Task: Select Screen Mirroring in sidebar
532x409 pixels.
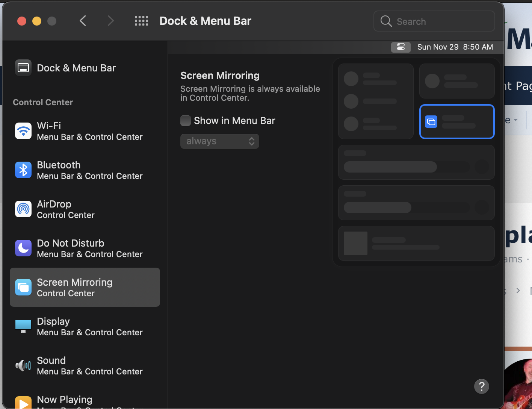Action: click(85, 287)
